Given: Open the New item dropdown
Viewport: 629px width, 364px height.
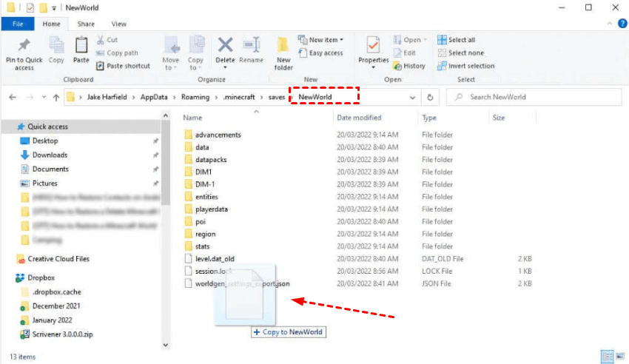Looking at the screenshot, I should click(320, 40).
